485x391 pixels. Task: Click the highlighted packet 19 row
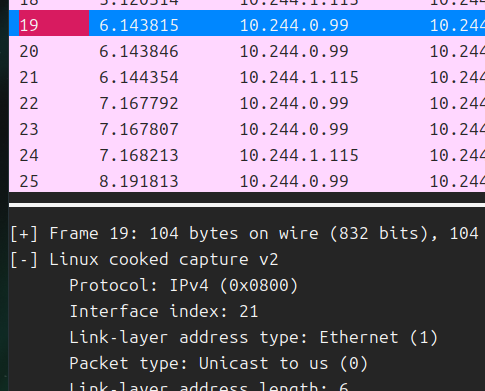click(x=247, y=23)
